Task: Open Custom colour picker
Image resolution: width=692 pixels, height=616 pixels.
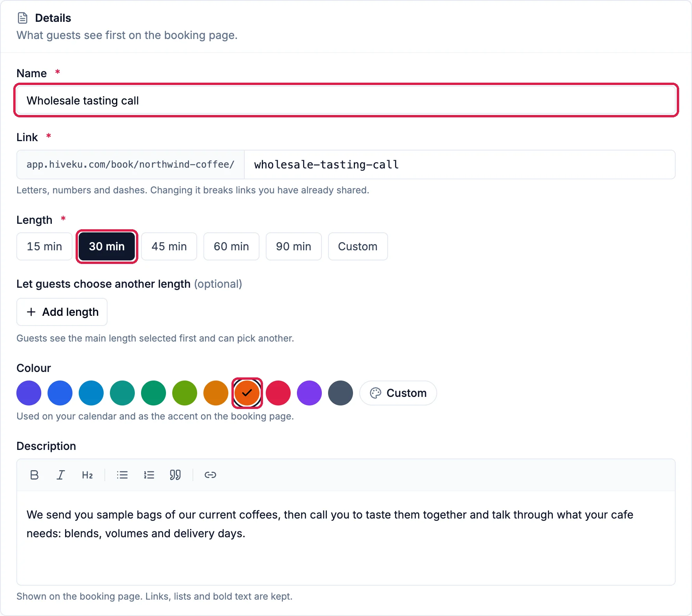Action: 398,393
